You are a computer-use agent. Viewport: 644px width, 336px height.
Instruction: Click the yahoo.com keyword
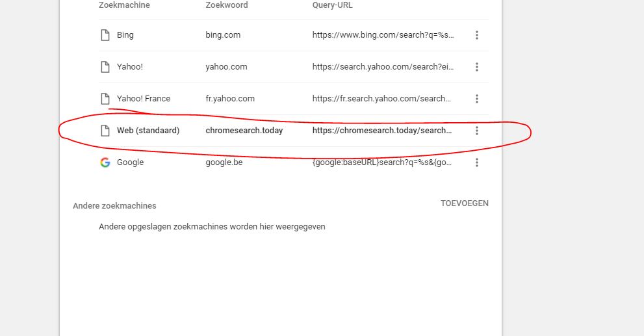pyautogui.click(x=226, y=67)
